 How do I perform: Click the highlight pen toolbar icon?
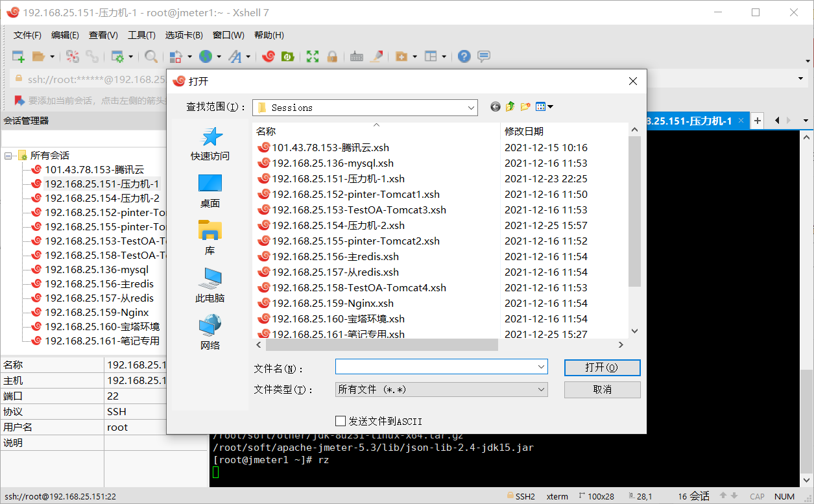point(376,56)
